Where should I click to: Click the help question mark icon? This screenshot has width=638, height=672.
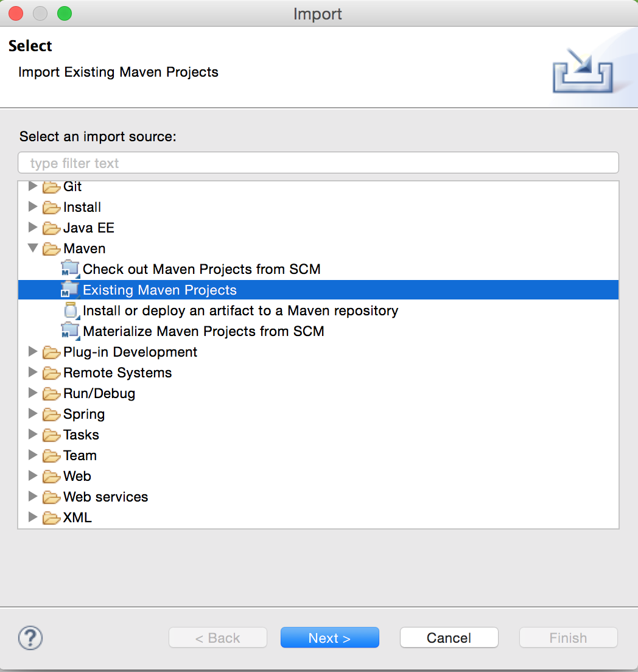(x=30, y=637)
